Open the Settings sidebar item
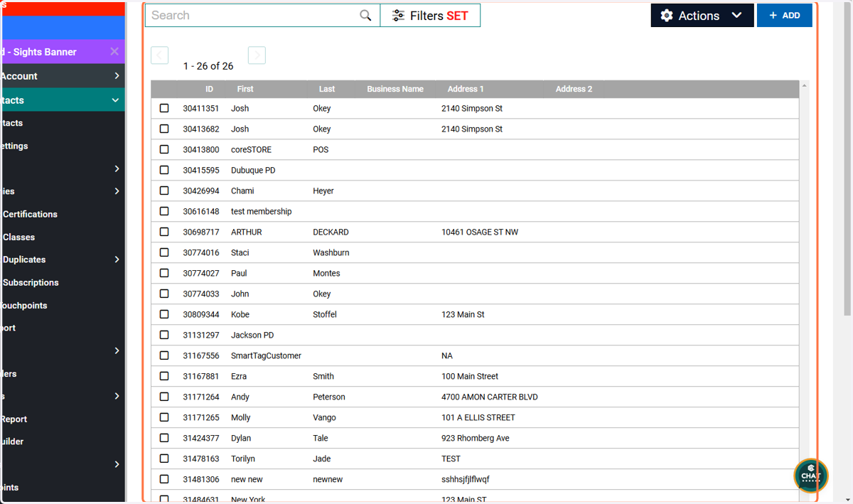853x504 pixels. point(14,146)
